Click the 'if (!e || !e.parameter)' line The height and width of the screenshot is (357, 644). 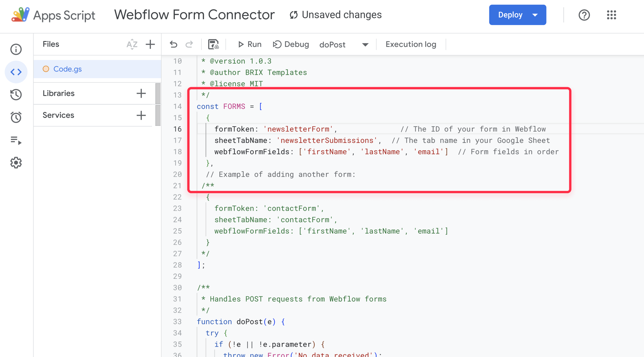pyautogui.click(x=269, y=344)
